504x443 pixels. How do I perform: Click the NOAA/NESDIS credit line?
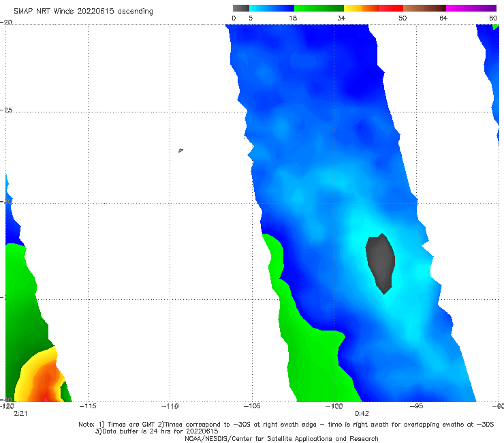pos(281,438)
